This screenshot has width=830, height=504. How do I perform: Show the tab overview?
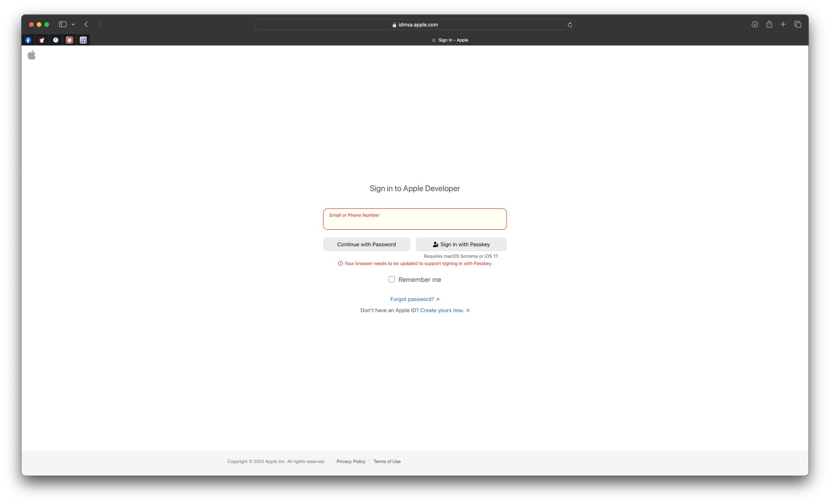[798, 24]
